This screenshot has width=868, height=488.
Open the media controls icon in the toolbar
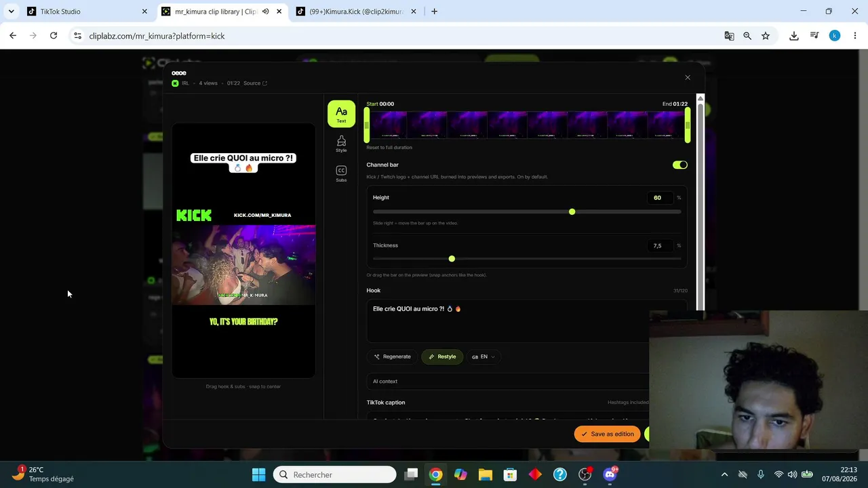(814, 36)
